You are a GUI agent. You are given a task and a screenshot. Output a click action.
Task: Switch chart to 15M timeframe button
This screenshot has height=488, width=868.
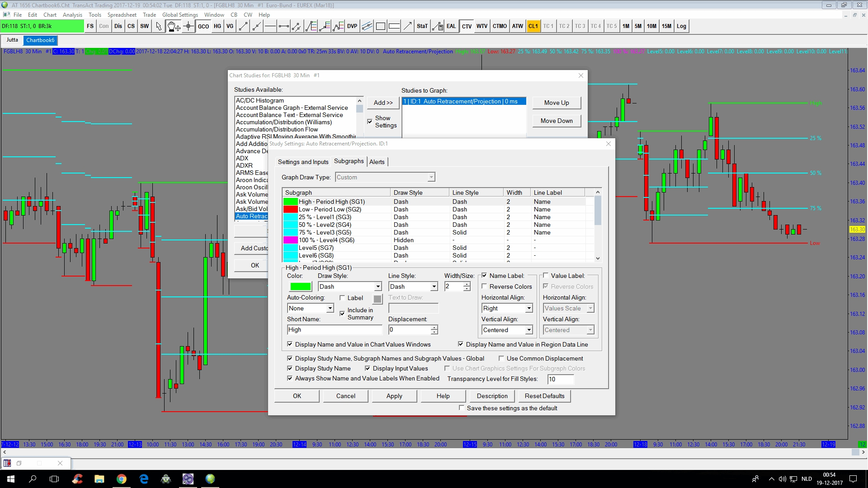pyautogui.click(x=666, y=26)
